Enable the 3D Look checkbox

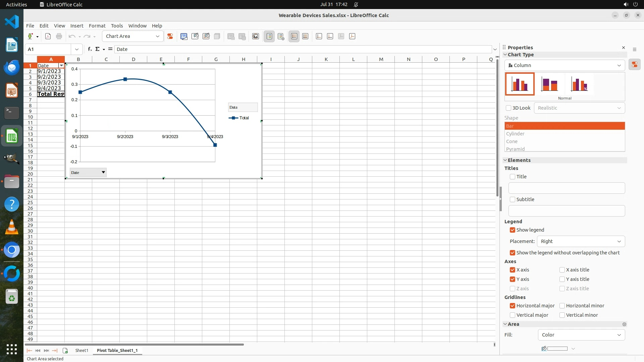pyautogui.click(x=508, y=108)
